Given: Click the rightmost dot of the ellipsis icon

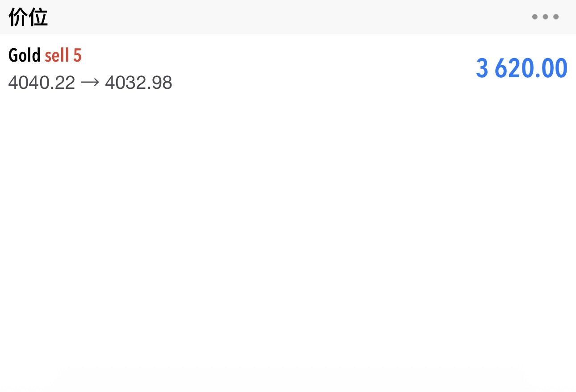Looking at the screenshot, I should click(556, 17).
